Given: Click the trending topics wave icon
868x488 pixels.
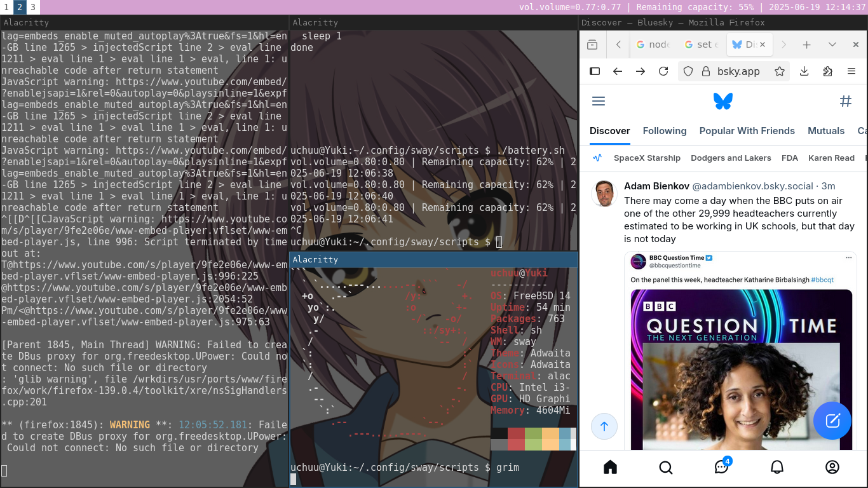Looking at the screenshot, I should coord(597,158).
